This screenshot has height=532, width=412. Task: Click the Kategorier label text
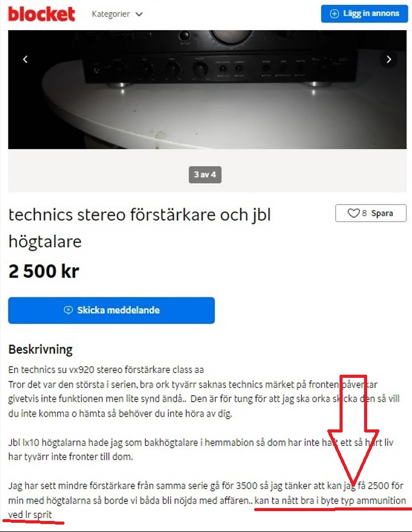pyautogui.click(x=111, y=14)
